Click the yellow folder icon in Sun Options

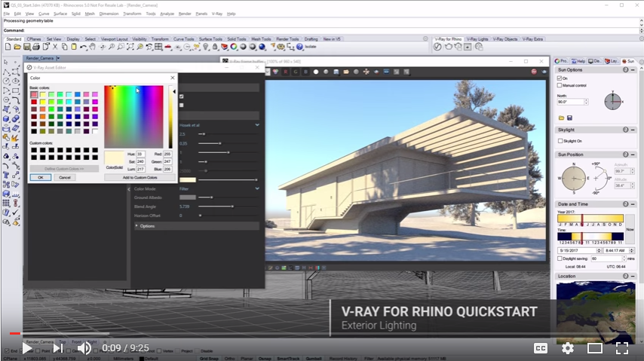[562, 118]
